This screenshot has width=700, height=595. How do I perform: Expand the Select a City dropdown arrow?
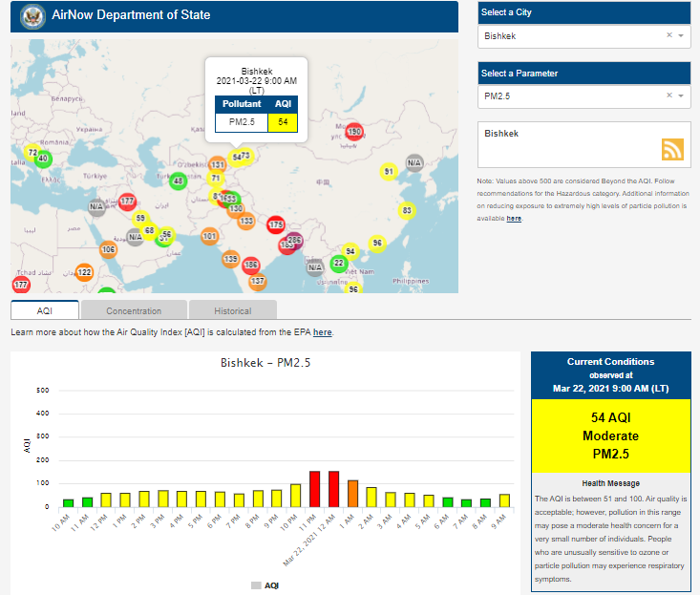coord(682,36)
